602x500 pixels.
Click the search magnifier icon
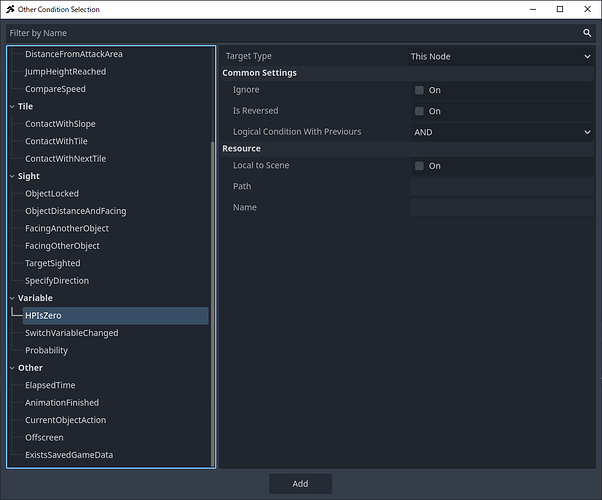point(587,33)
